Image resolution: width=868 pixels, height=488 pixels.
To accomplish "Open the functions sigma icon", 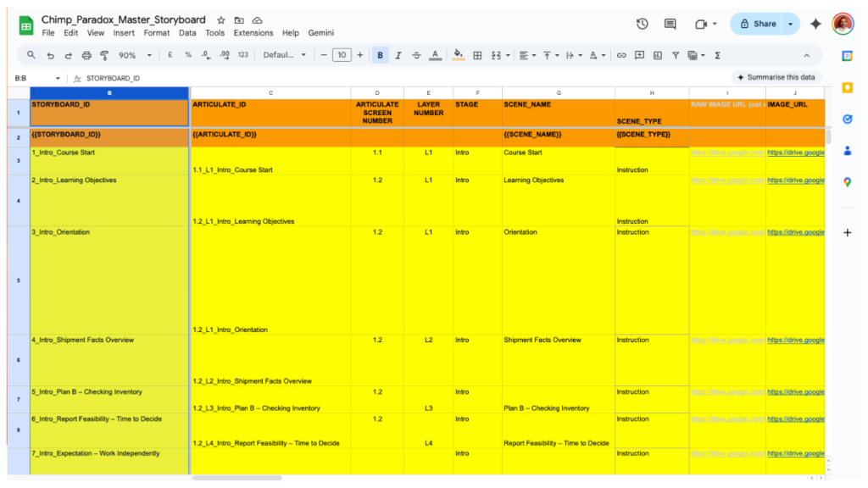I will [717, 55].
